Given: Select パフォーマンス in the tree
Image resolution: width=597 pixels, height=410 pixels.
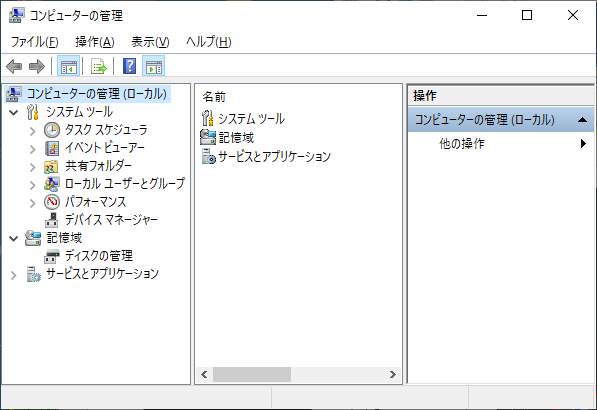Looking at the screenshot, I should pos(95,202).
